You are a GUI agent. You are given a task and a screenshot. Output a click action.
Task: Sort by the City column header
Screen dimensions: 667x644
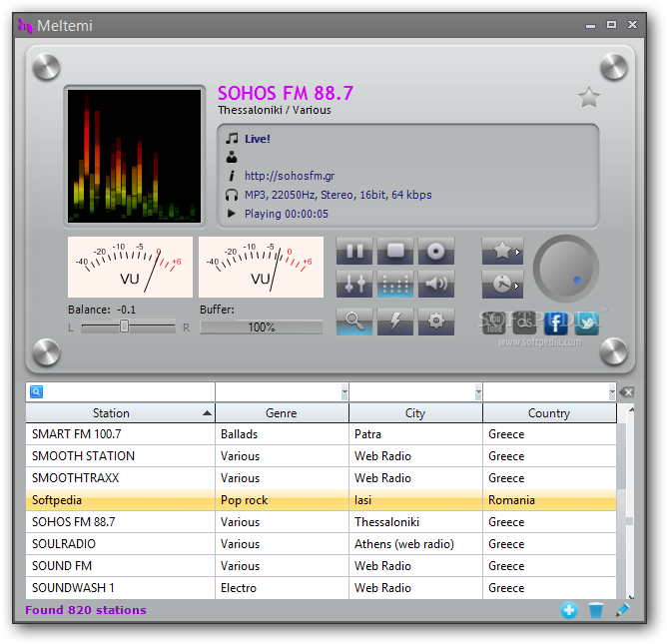coord(415,413)
